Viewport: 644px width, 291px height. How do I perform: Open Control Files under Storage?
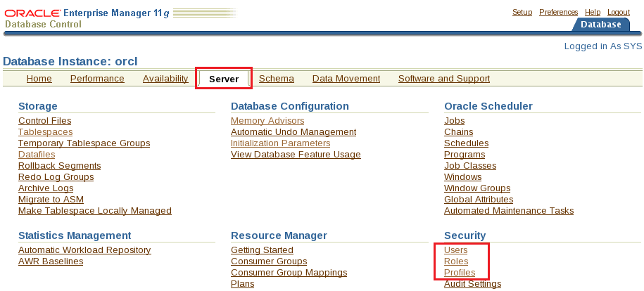pos(45,121)
